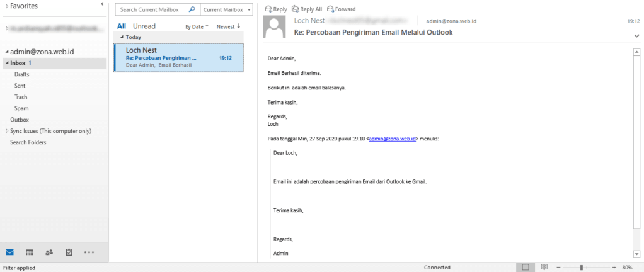The height and width of the screenshot is (272, 644).
Task: Toggle Newest sort order
Action: click(228, 26)
